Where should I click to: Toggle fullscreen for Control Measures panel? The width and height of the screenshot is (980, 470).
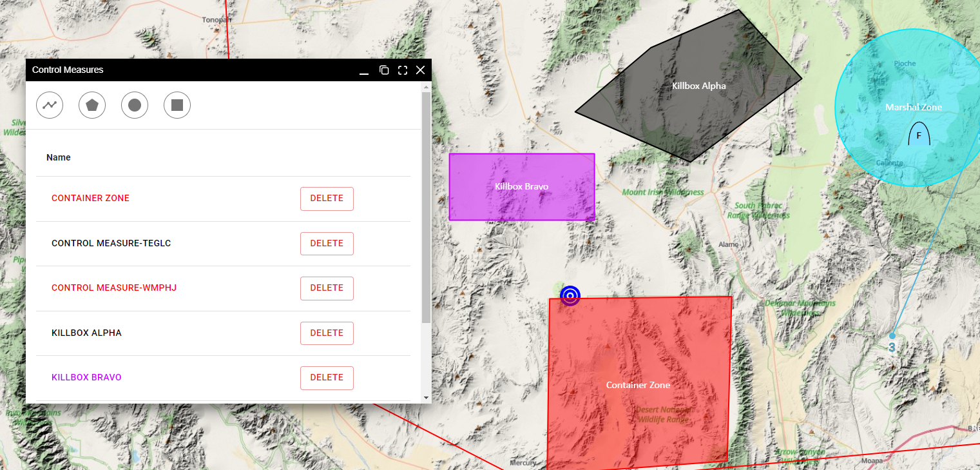[x=403, y=70]
